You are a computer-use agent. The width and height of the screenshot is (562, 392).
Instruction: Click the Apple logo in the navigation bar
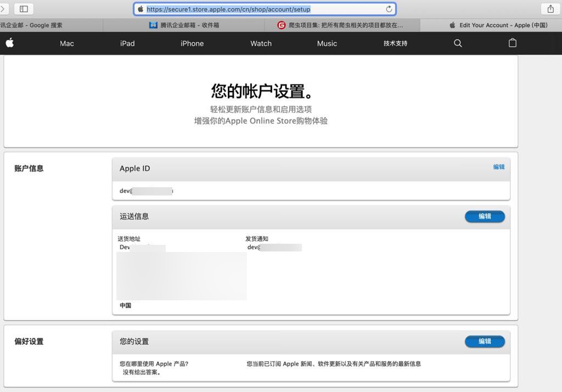[x=10, y=43]
